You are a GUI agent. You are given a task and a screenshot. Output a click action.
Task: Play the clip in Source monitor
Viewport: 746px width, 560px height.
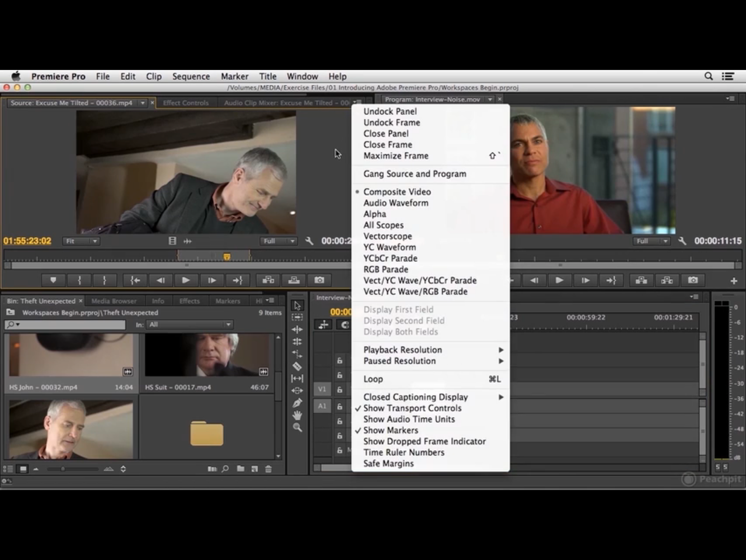point(186,280)
